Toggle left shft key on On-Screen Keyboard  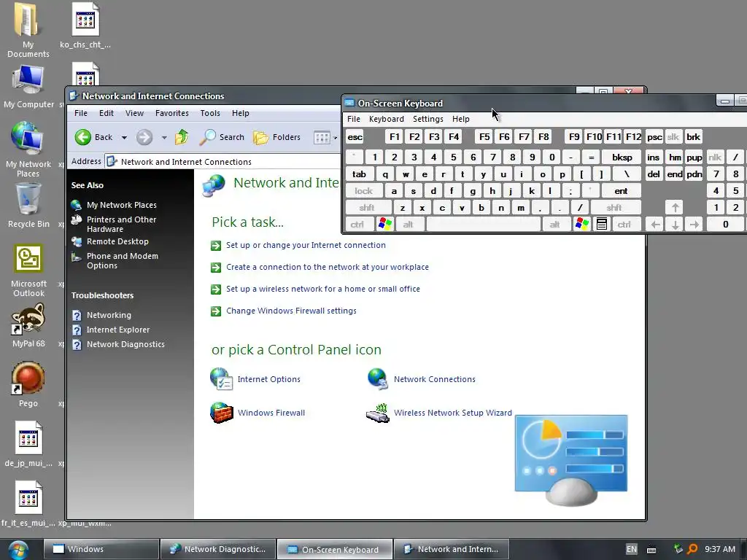[367, 208]
